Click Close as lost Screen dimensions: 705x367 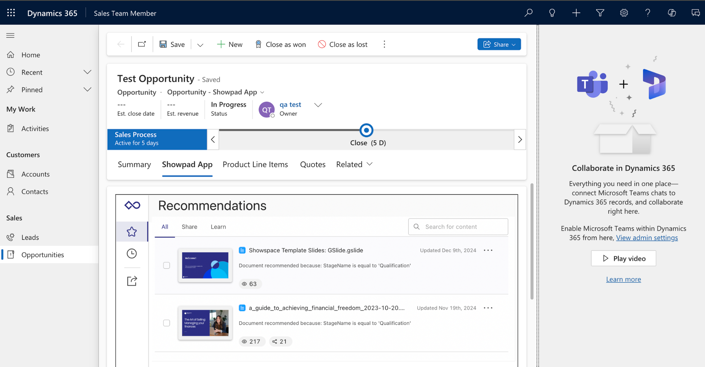343,44
